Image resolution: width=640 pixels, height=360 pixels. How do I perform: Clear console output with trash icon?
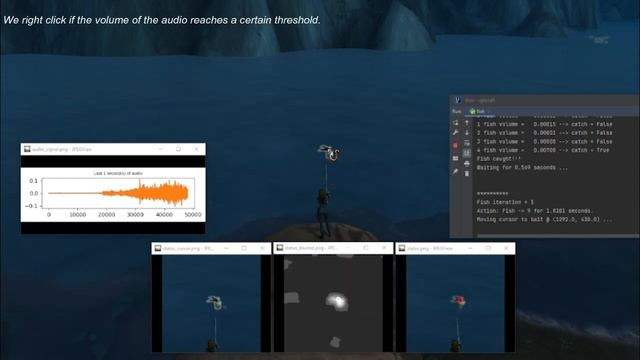pyautogui.click(x=467, y=173)
